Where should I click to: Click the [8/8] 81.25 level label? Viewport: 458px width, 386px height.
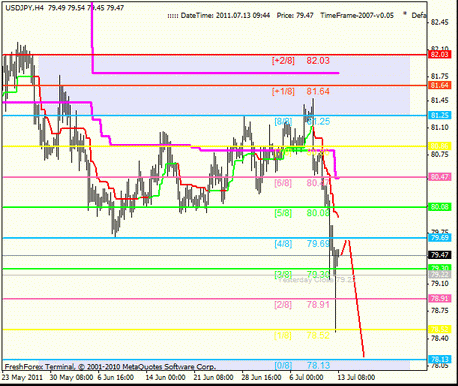click(302, 122)
